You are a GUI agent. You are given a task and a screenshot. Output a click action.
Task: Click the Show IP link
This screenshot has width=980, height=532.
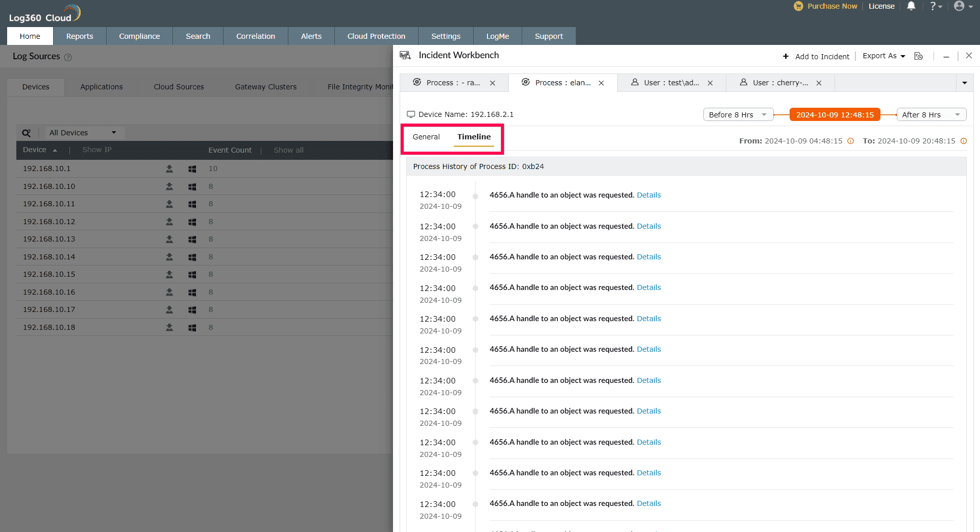pyautogui.click(x=97, y=150)
